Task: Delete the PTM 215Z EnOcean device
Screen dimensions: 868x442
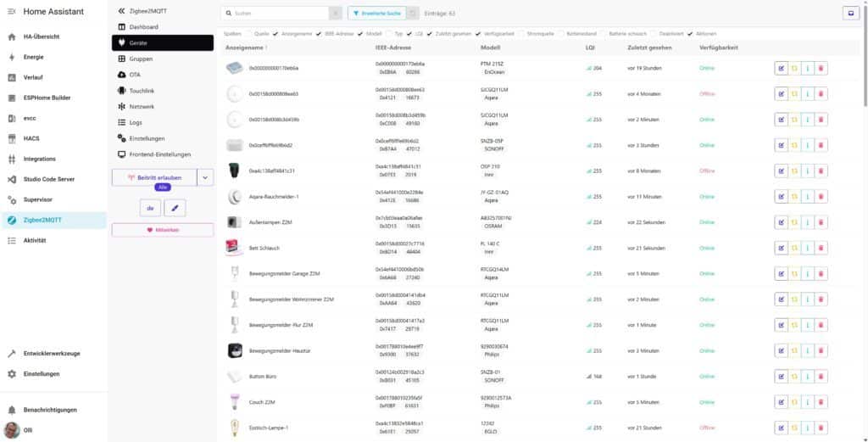Action: tap(821, 68)
